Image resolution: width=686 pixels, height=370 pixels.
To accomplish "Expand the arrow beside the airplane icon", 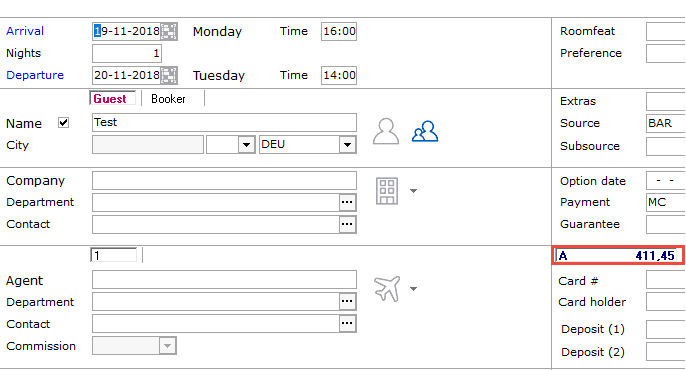I will click(413, 289).
